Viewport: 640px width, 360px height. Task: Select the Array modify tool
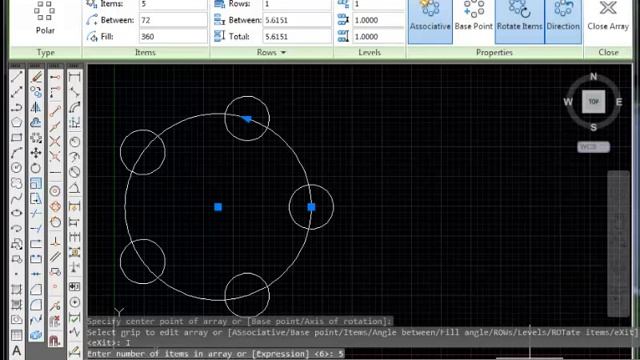tap(36, 138)
